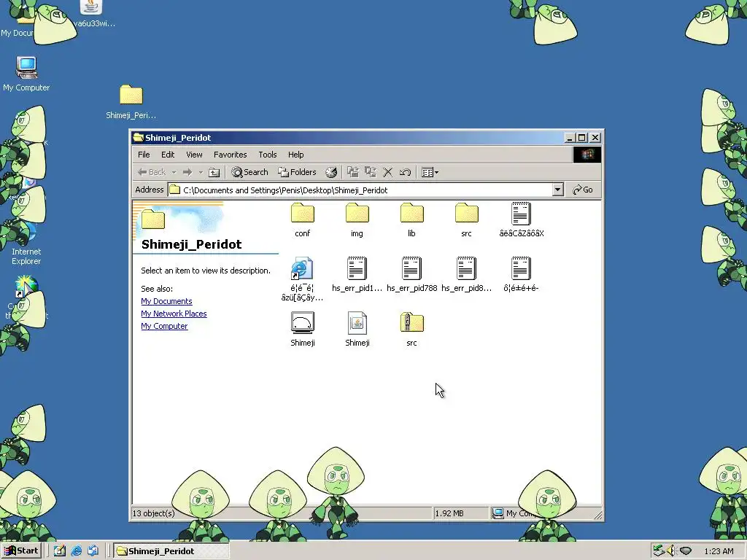The image size is (747, 560).
Task: Click the network connection tray icon
Action: click(659, 551)
